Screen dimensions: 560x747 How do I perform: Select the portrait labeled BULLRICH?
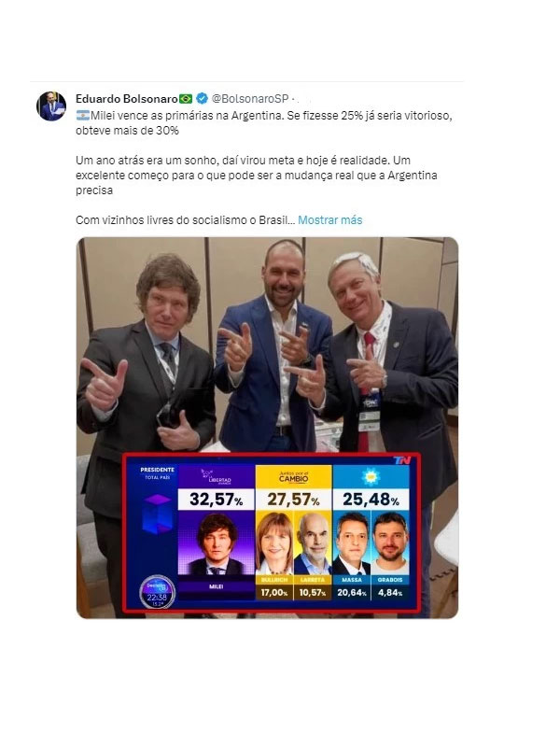[x=274, y=543]
